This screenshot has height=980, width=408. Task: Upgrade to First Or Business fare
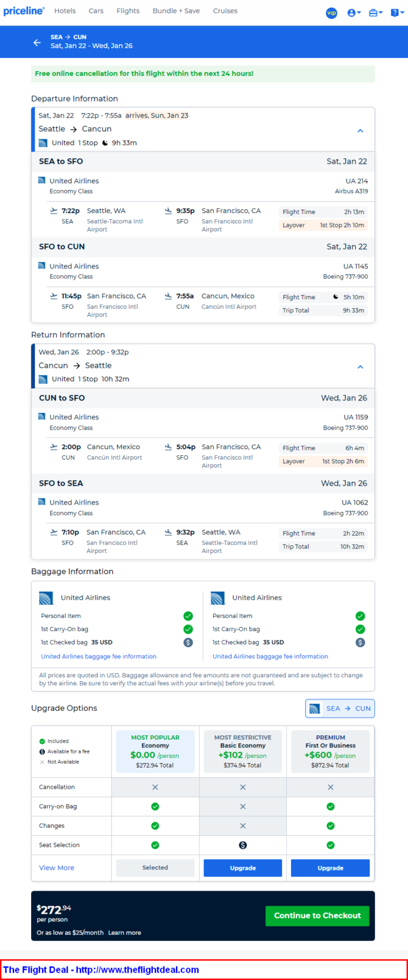(x=331, y=868)
